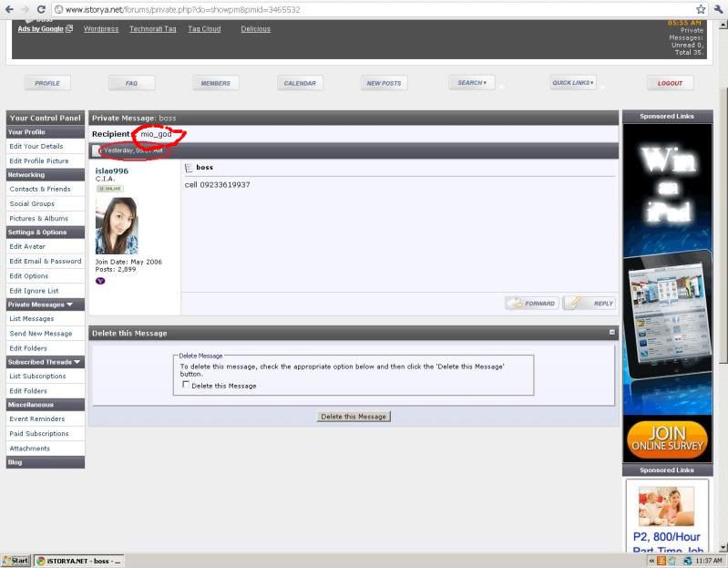This screenshot has height=568, width=728.
Task: Open the Calendar navigation item
Action: pos(300,83)
